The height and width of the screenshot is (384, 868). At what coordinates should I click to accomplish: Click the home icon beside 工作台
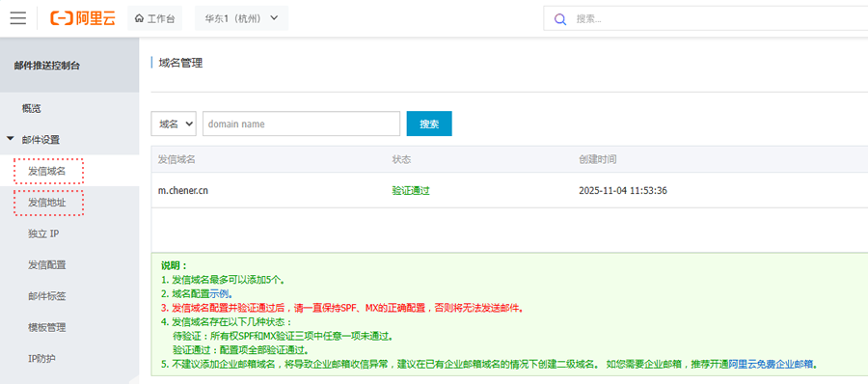click(x=139, y=18)
